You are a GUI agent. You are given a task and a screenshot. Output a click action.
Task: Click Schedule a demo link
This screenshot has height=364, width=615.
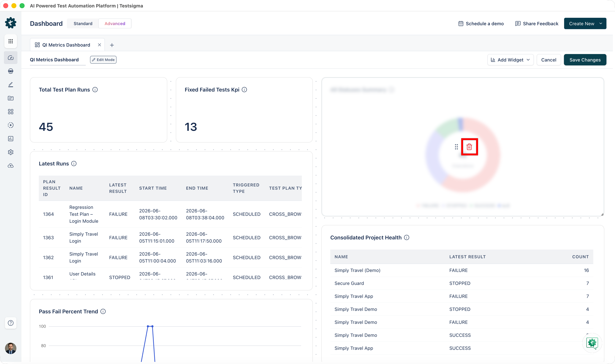point(481,23)
